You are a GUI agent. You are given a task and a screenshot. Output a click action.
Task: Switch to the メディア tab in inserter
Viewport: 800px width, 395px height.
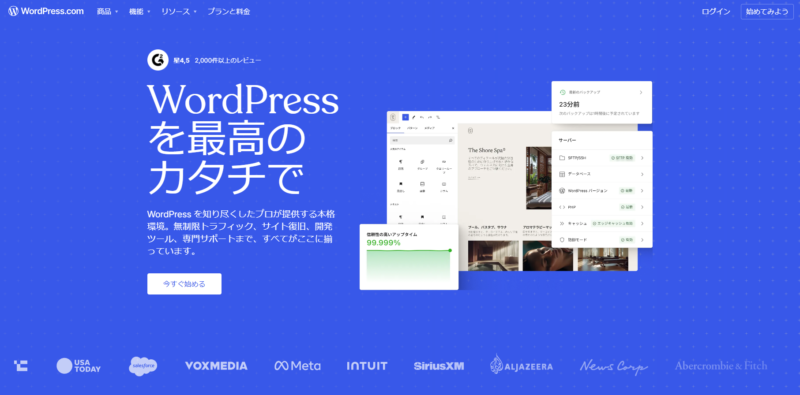pyautogui.click(x=430, y=128)
